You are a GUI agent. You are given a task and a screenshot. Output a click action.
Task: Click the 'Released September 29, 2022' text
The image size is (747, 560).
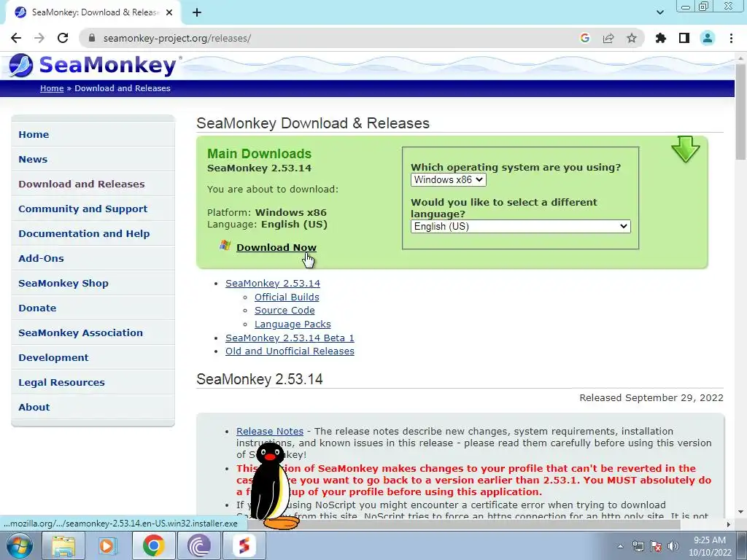pos(651,397)
